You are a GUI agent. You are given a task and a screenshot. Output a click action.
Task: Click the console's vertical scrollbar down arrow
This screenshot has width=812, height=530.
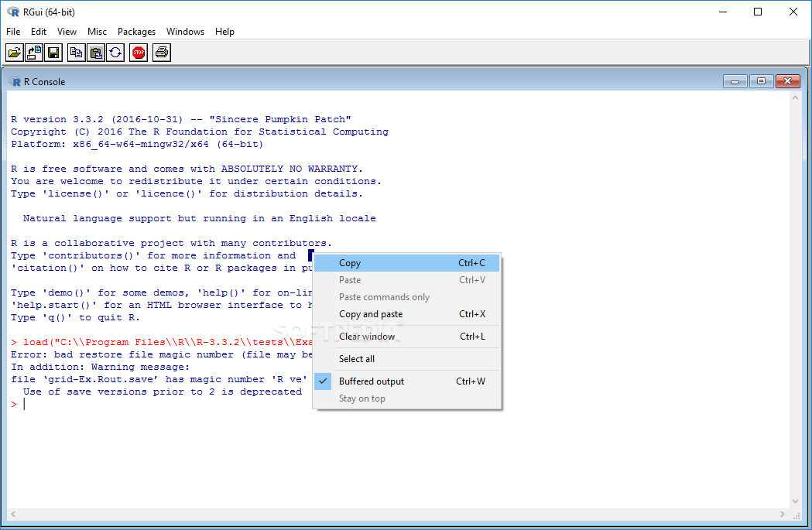[x=795, y=501]
